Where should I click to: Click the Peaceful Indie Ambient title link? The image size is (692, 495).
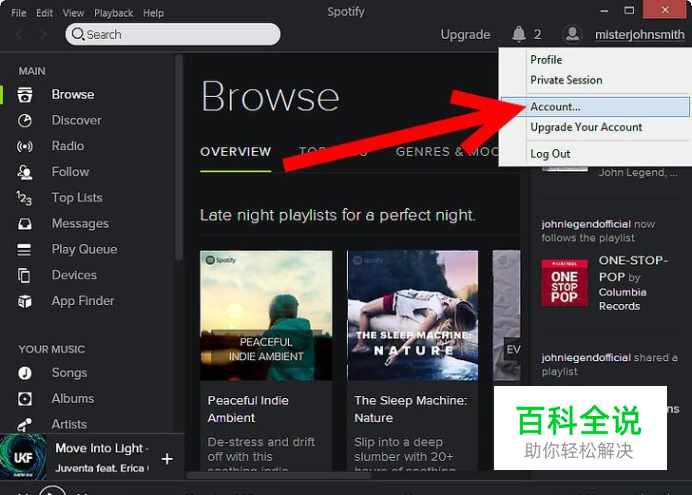pyautogui.click(x=248, y=409)
